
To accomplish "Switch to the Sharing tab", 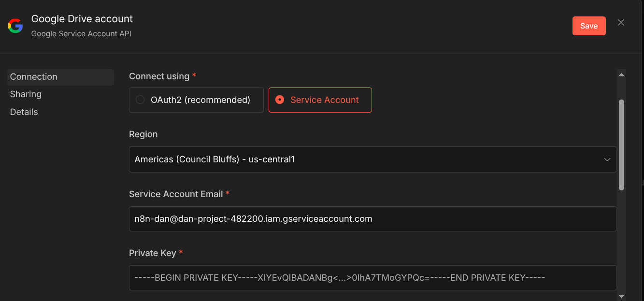I will [26, 94].
